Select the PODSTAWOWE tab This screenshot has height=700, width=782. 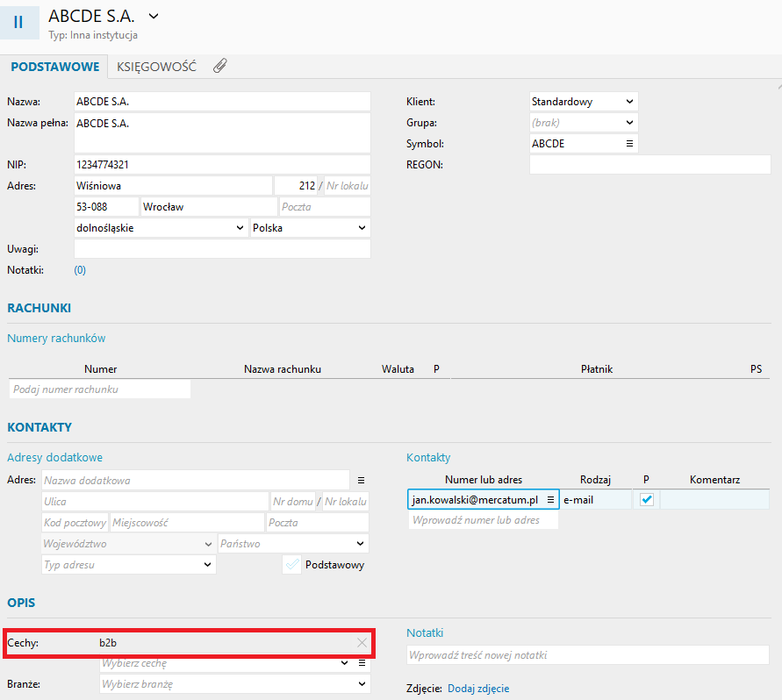click(x=54, y=67)
